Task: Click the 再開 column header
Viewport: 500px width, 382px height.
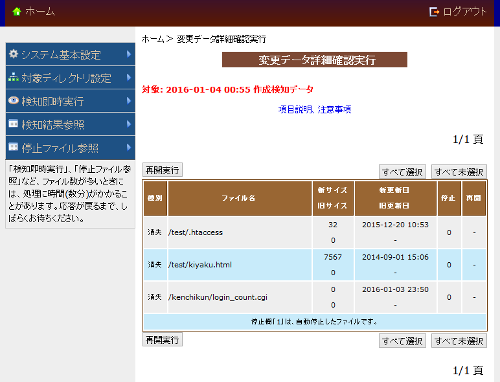Action: [x=473, y=198]
